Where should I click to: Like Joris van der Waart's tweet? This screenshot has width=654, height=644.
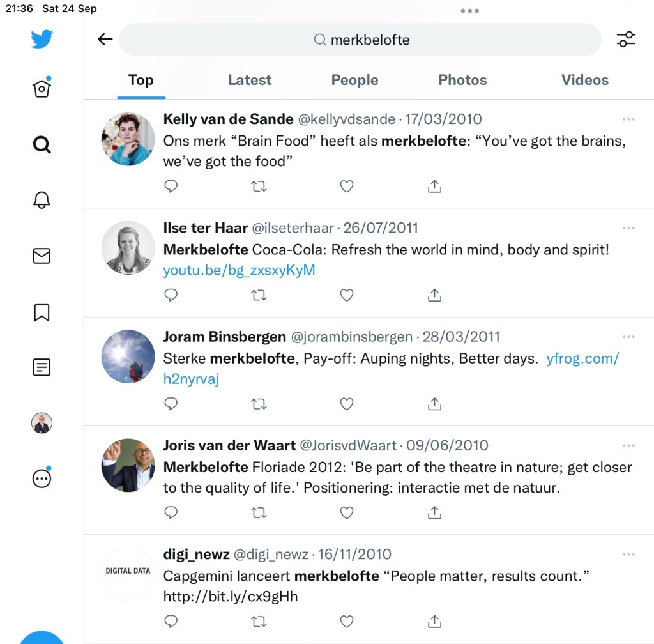point(346,512)
